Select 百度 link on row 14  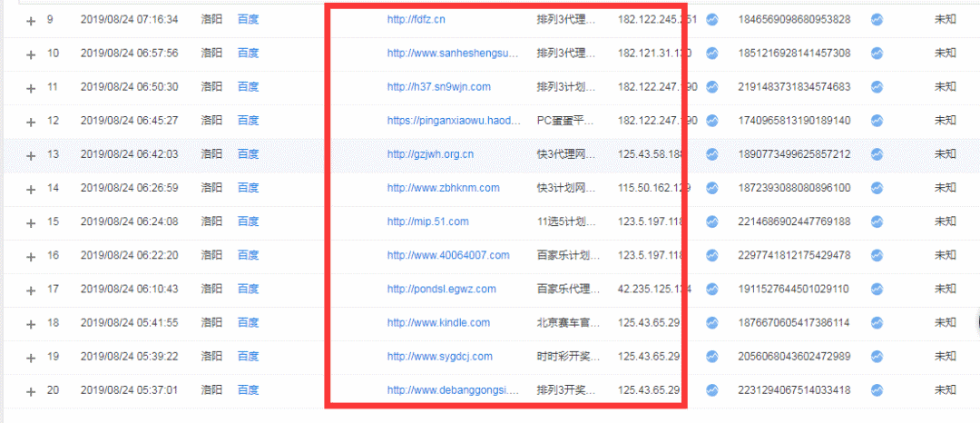coord(248,187)
